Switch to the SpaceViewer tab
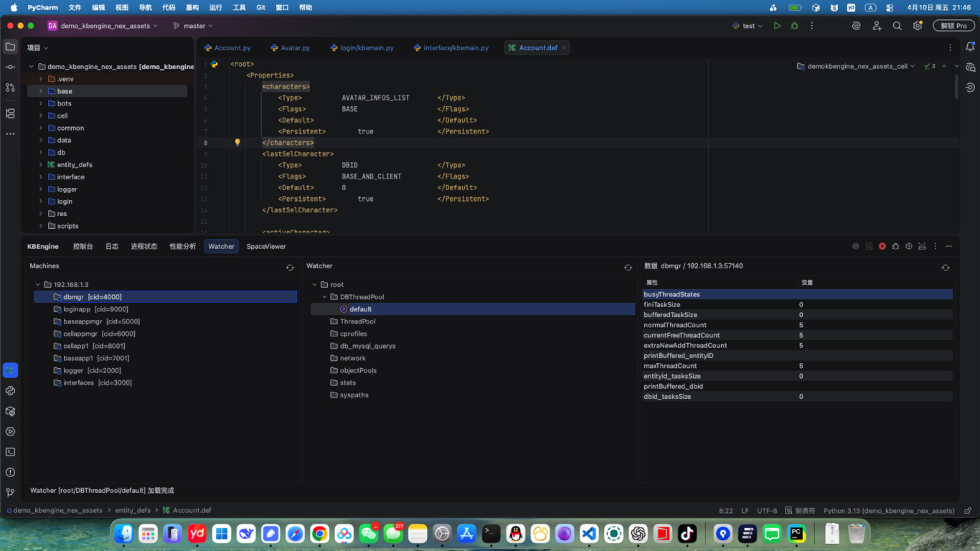 [266, 246]
